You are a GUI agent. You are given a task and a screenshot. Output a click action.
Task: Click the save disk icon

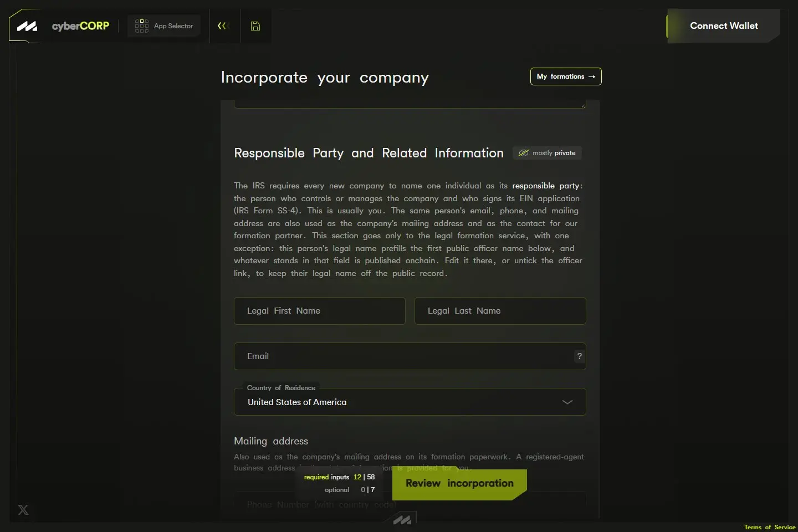[255, 26]
